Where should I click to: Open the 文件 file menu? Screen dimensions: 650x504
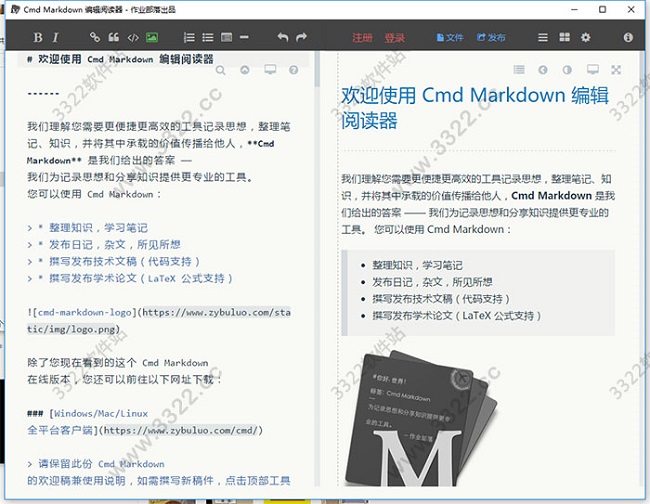pyautogui.click(x=450, y=38)
